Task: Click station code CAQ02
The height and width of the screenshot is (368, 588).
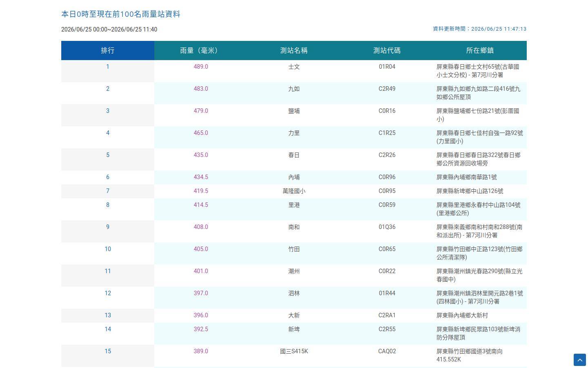Action: coord(387,351)
